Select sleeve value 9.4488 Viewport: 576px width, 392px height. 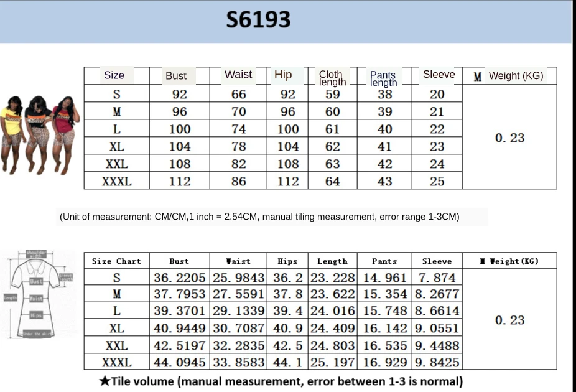pyautogui.click(x=437, y=345)
